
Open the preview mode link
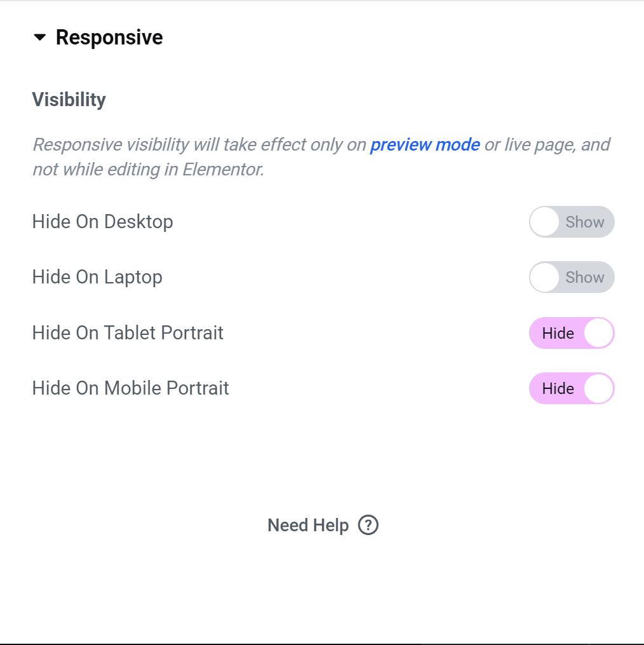pos(425,145)
